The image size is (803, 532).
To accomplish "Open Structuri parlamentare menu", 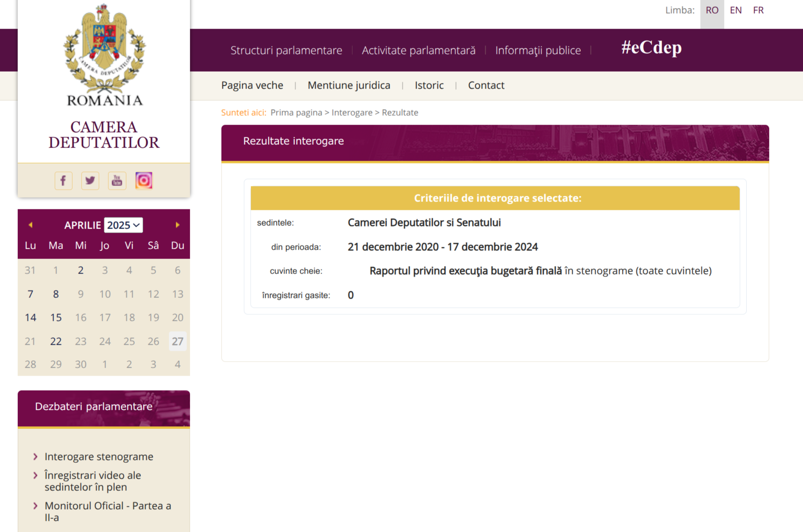I will (286, 50).
